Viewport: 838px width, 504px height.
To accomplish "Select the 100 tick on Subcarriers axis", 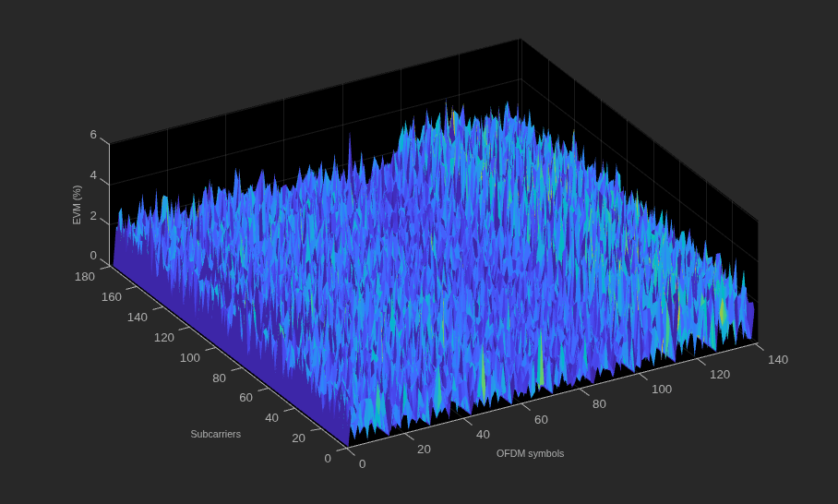I will point(190,357).
